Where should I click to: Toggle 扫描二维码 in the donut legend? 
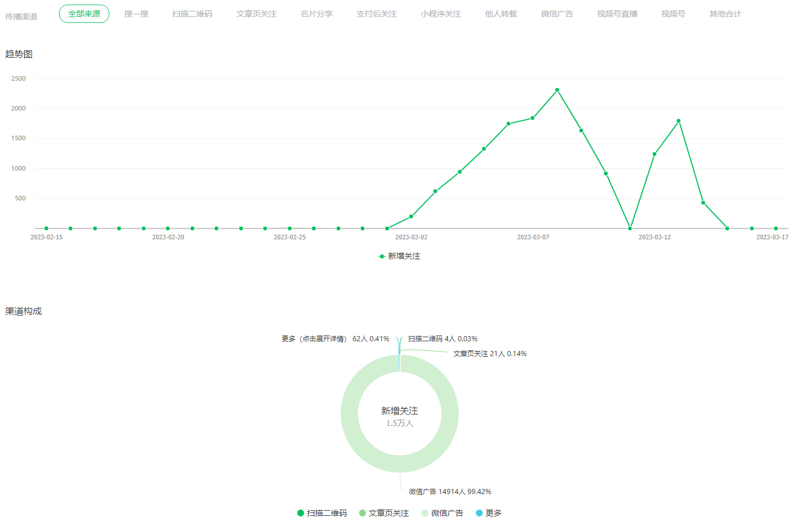[322, 513]
